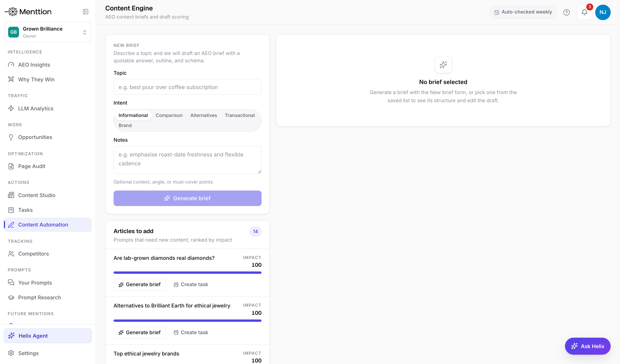
Task: Select the Transactional intent
Action: coord(240,115)
